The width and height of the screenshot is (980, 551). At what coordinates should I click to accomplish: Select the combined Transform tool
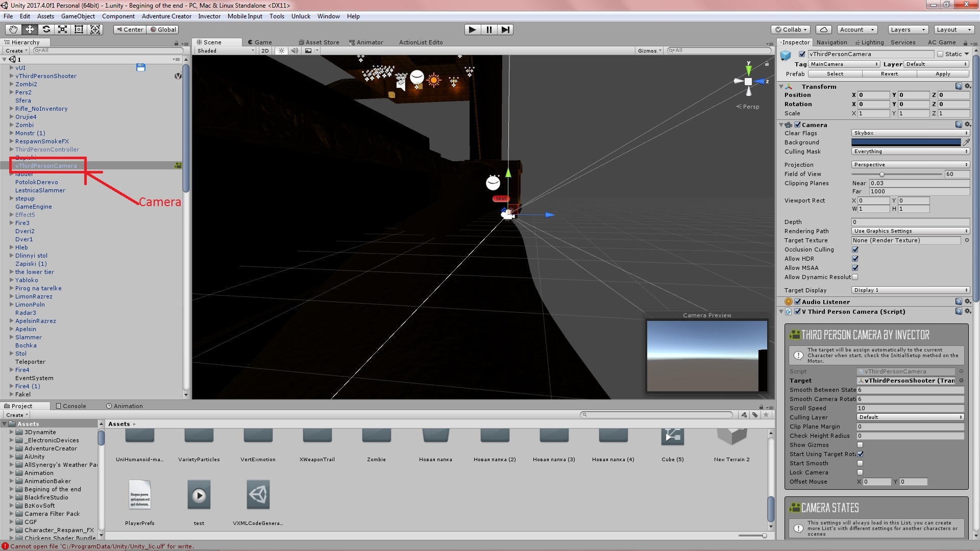[95, 30]
